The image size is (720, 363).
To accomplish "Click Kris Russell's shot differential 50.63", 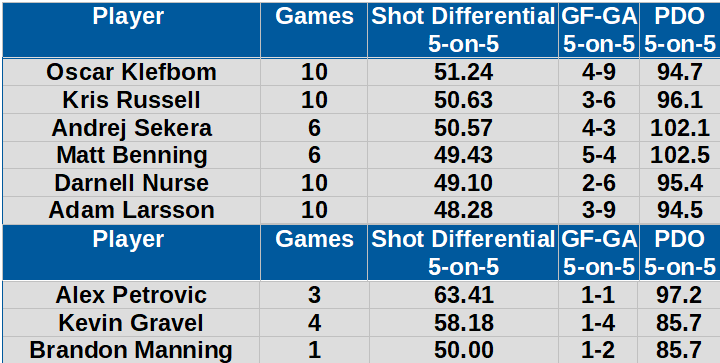I will tap(463, 100).
